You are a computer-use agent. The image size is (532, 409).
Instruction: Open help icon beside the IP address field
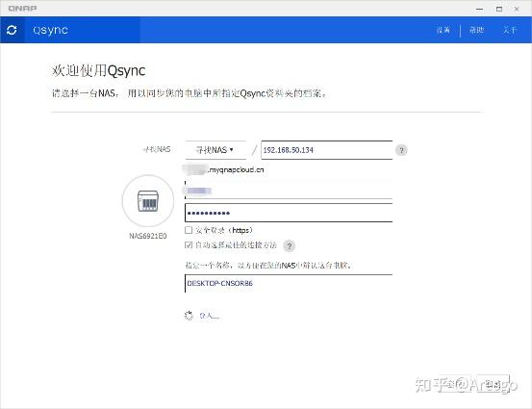click(401, 150)
